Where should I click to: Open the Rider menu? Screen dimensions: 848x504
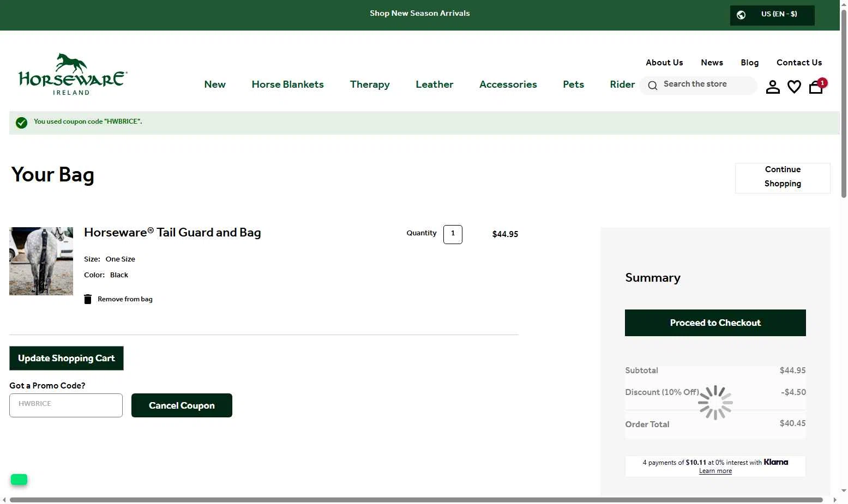click(x=622, y=84)
